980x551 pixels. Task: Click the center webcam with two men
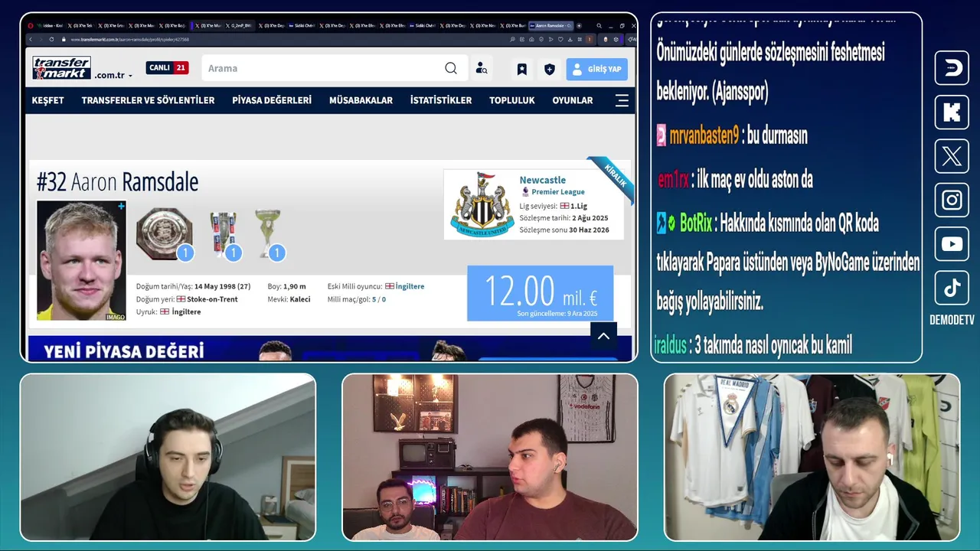[x=490, y=457]
